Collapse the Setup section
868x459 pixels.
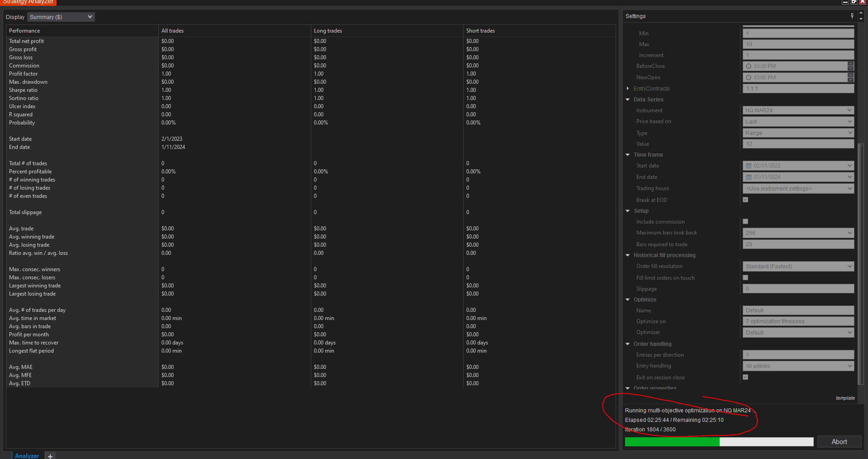[x=628, y=211]
